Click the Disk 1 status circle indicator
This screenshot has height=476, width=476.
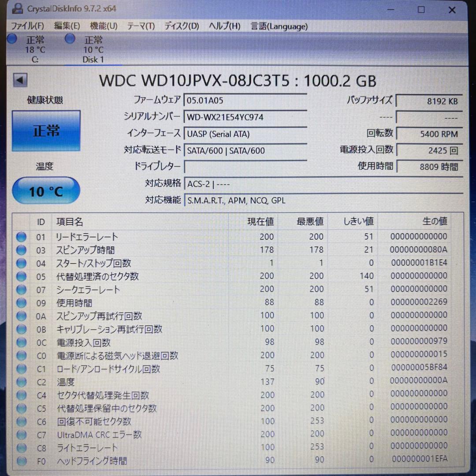tap(70, 39)
